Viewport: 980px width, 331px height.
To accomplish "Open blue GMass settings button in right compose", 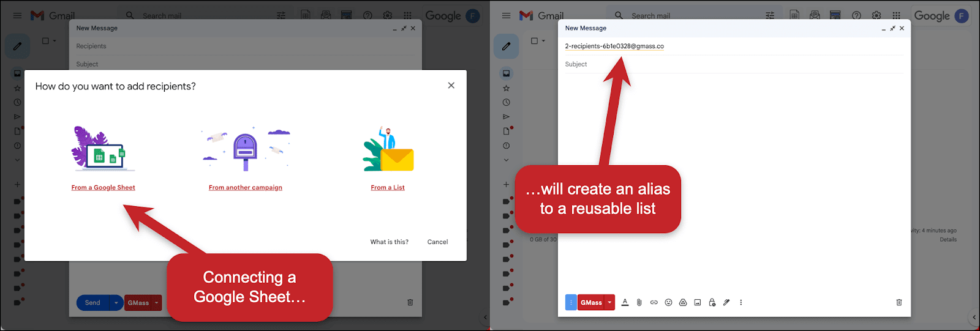I will point(571,302).
